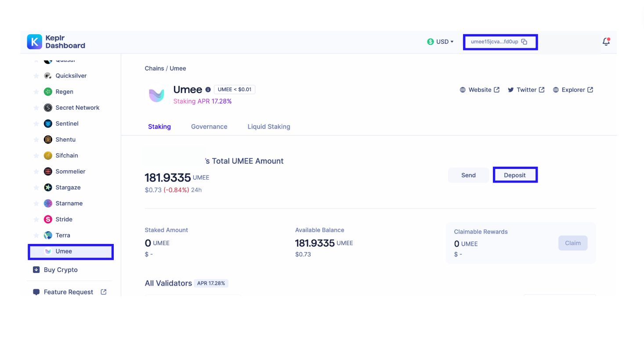644x351 pixels.
Task: Click the Buy Crypto download icon
Action: (x=36, y=270)
